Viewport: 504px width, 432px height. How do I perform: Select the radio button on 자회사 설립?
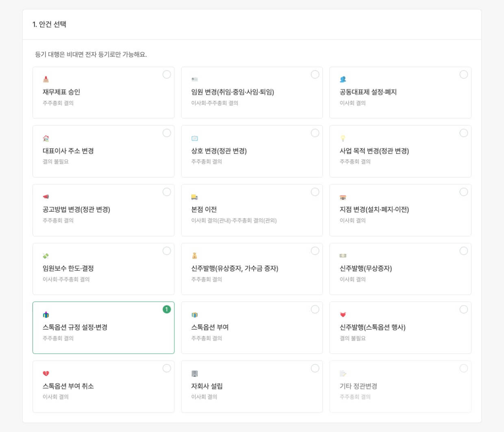[315, 368]
